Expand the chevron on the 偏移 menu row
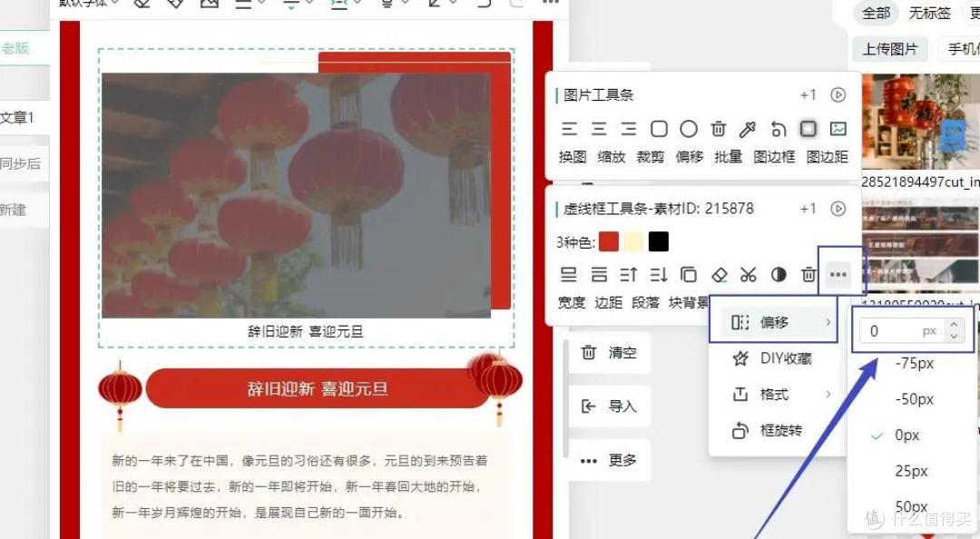This screenshot has height=539, width=980. pyautogui.click(x=828, y=322)
